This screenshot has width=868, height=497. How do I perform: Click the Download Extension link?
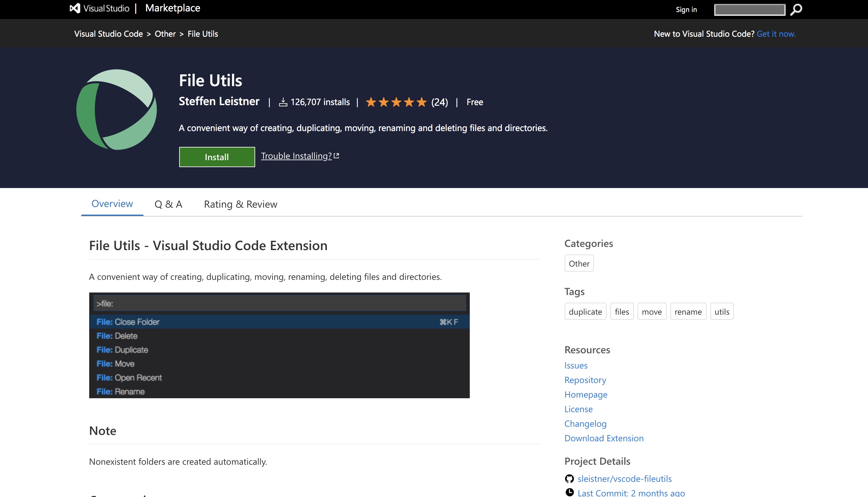coord(604,437)
